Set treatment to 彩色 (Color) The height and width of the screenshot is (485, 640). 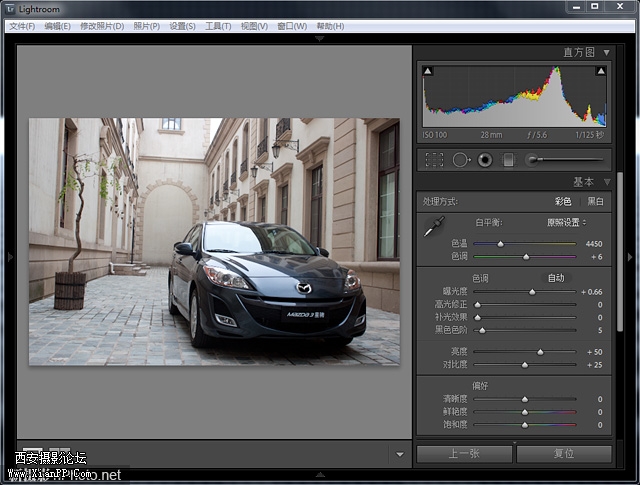coord(563,201)
